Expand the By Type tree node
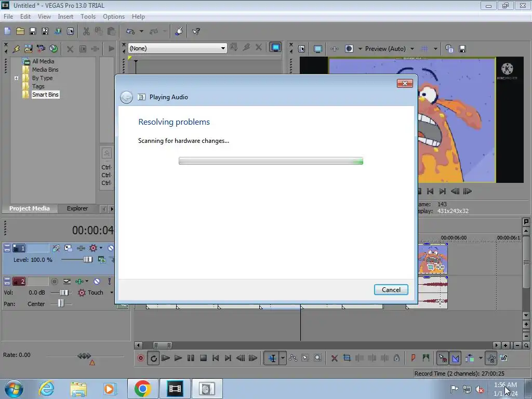Screen dimensions: 532x399 coord(16,78)
